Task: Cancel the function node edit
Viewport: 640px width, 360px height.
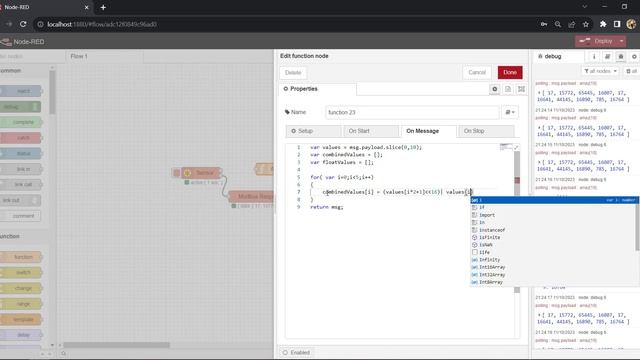Action: [477, 72]
